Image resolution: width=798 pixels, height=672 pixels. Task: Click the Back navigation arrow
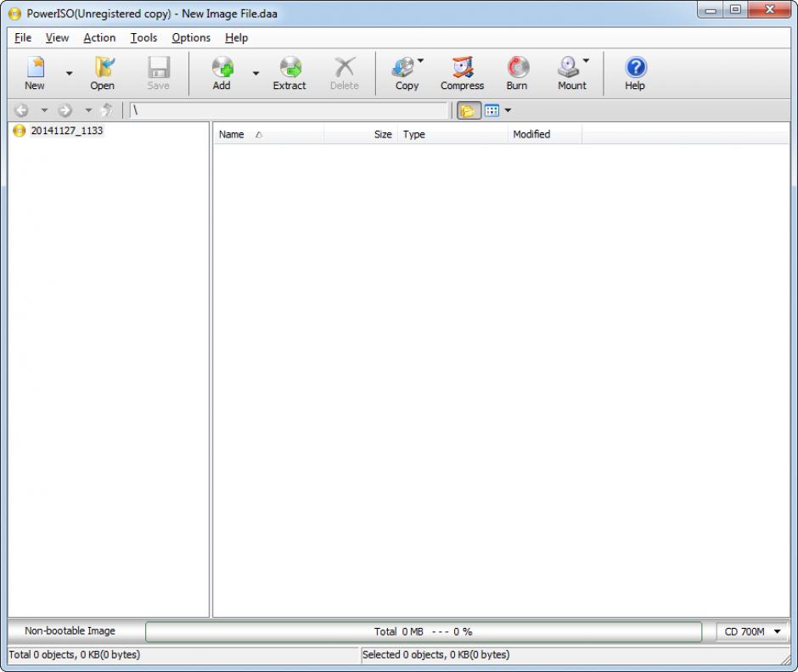[21, 110]
